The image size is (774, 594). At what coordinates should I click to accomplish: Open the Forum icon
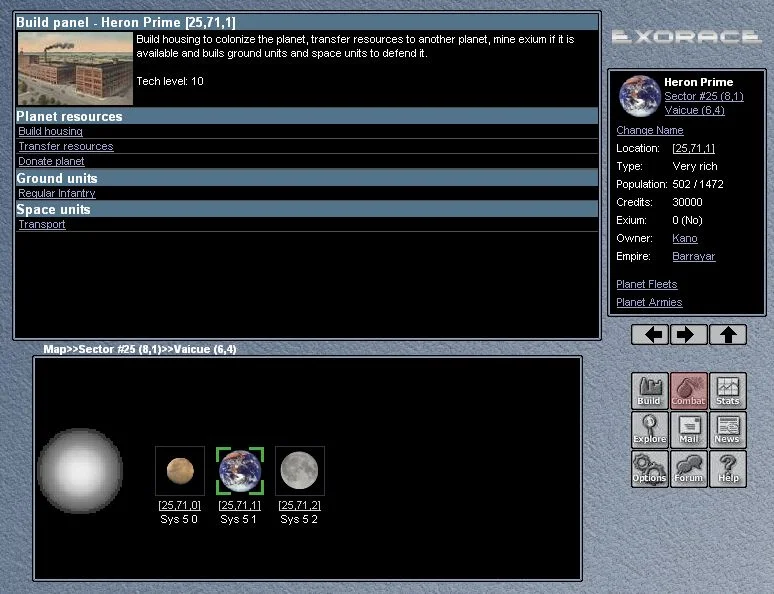coord(688,468)
